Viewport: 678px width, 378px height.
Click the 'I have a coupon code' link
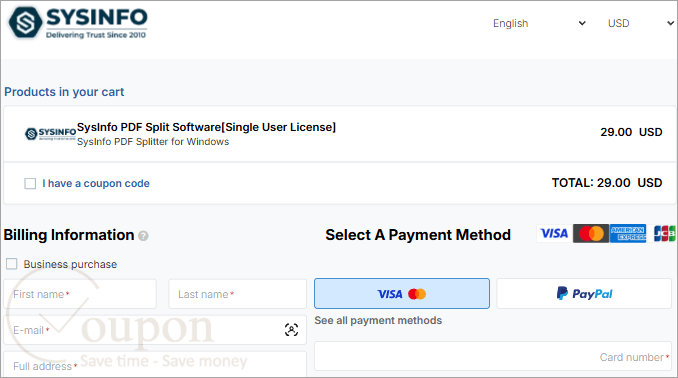point(96,183)
